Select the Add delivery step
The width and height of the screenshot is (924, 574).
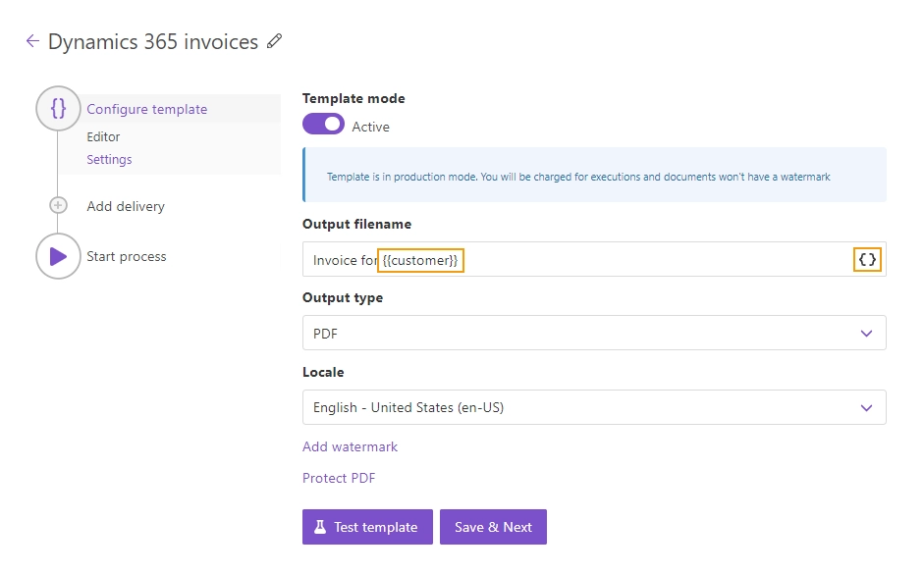126,206
